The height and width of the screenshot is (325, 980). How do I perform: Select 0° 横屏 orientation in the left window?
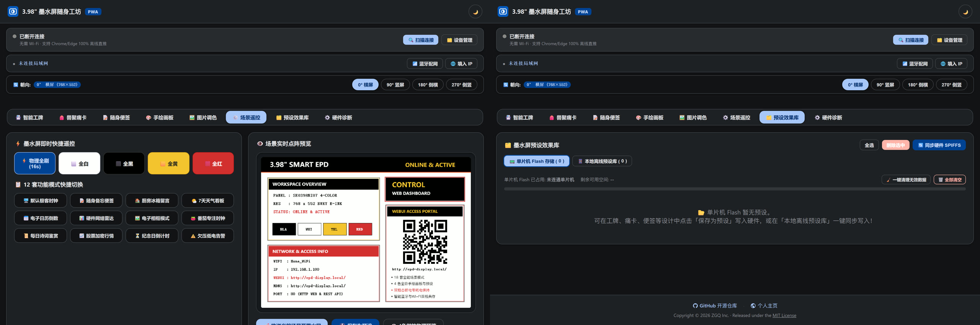coord(365,84)
